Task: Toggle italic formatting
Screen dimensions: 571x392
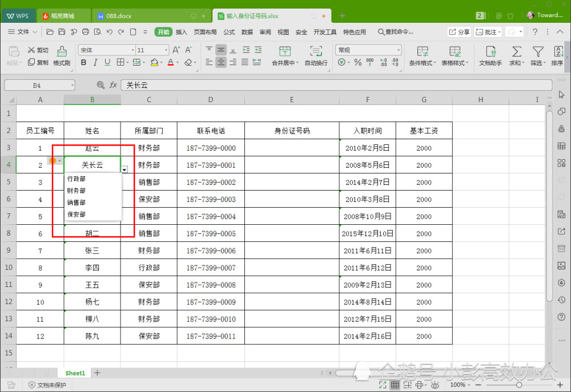Action: tap(95, 63)
